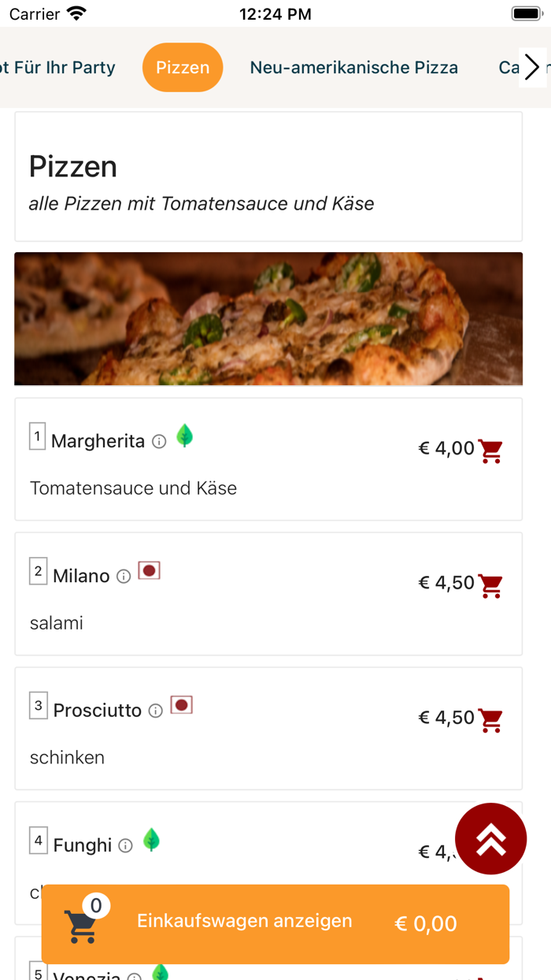Open info circle next to Funghi

[x=126, y=845]
